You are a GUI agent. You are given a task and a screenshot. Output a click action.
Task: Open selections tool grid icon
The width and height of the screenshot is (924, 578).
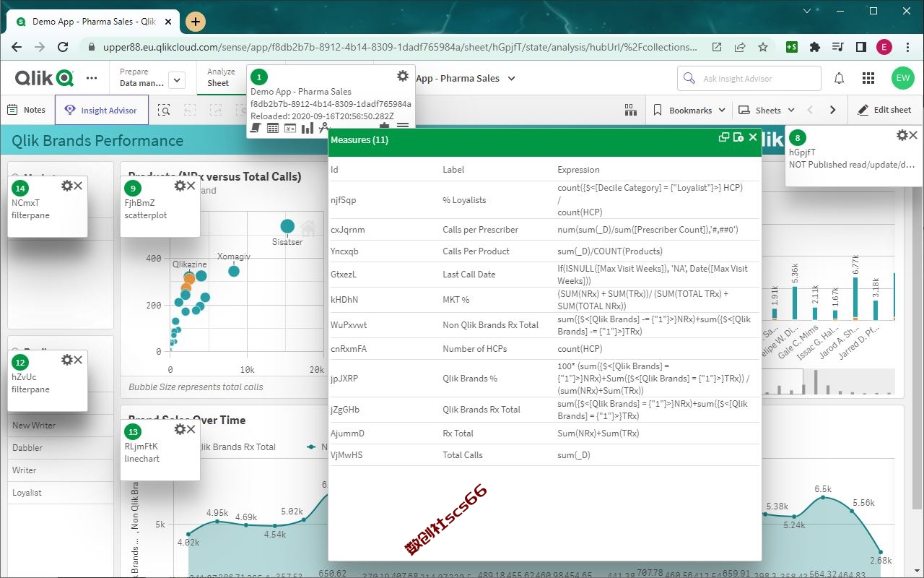click(x=630, y=110)
